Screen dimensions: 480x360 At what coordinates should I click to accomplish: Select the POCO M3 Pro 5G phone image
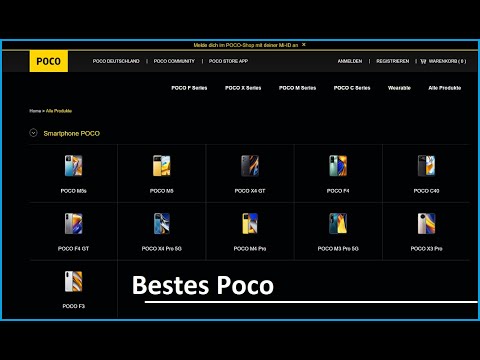point(338,223)
